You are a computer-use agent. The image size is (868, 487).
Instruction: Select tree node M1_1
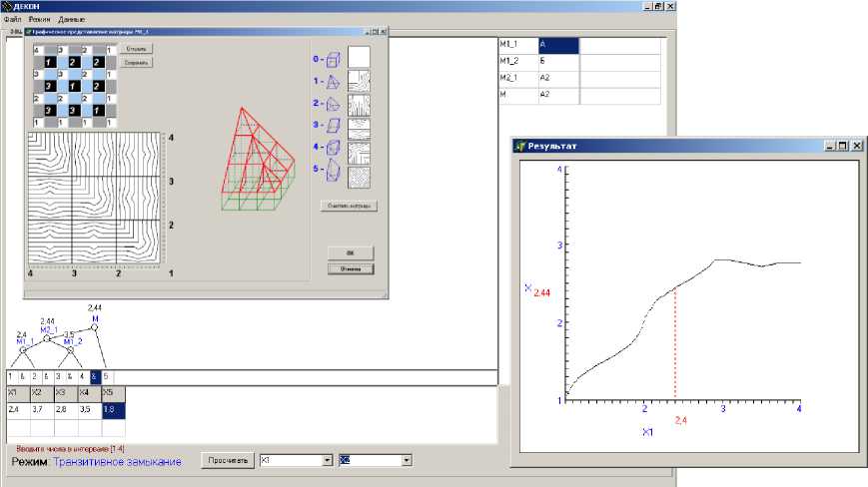coord(23,350)
